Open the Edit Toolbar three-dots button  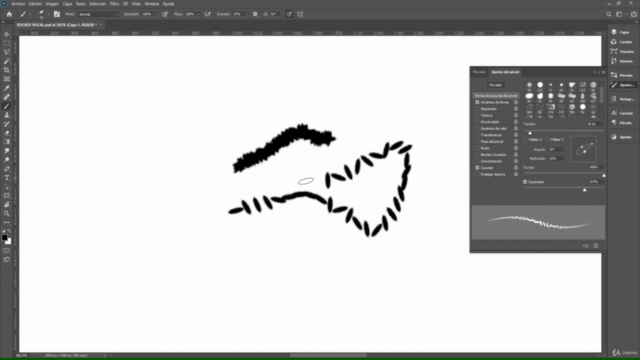[x=7, y=222]
